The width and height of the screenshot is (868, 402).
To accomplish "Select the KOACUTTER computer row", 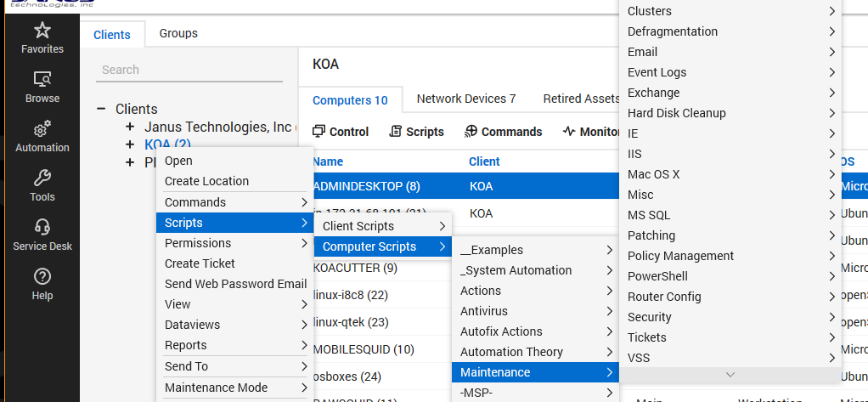I will point(355,269).
